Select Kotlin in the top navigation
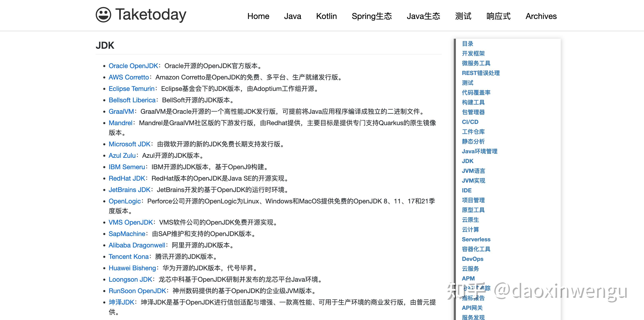This screenshot has height=320, width=644. pyautogui.click(x=326, y=16)
